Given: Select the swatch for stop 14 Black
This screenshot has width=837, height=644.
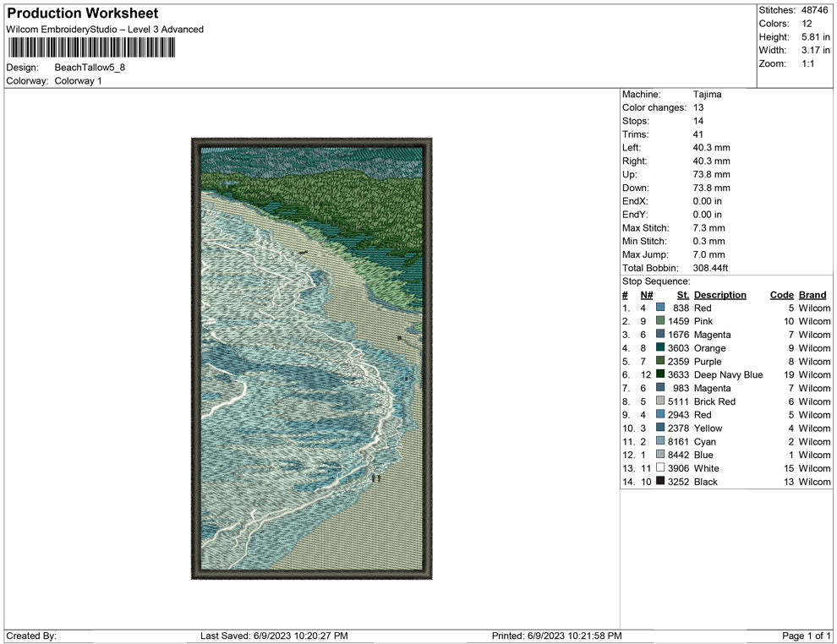Looking at the screenshot, I should (x=660, y=481).
